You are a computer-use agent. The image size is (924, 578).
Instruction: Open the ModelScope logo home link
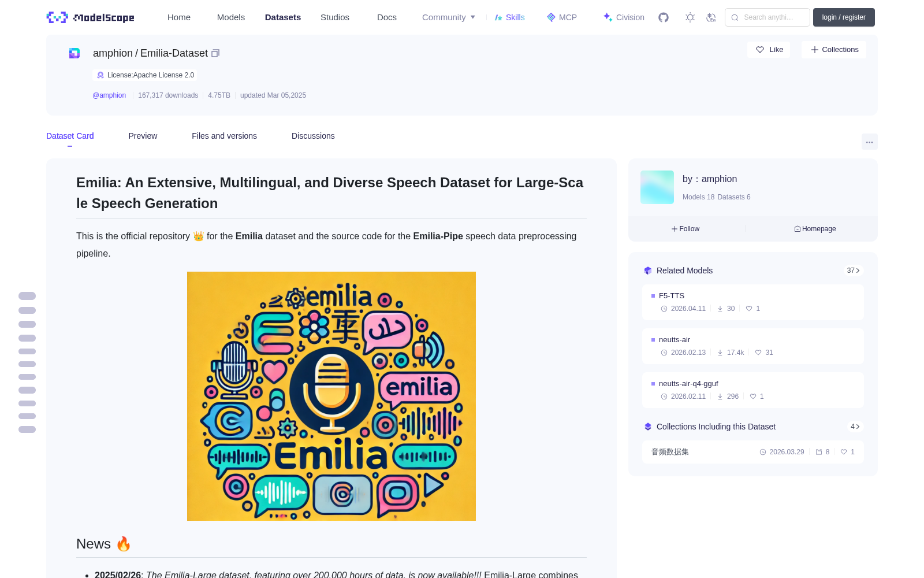tap(91, 17)
